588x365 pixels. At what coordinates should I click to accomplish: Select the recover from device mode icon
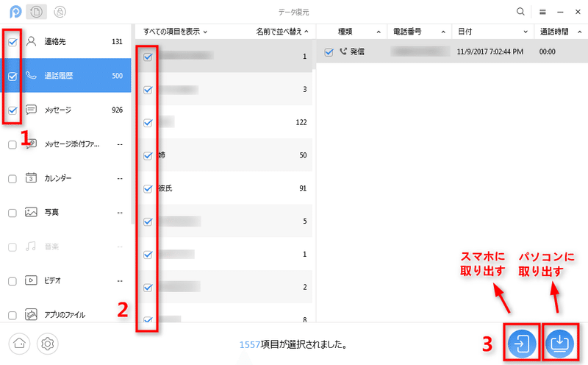click(36, 12)
